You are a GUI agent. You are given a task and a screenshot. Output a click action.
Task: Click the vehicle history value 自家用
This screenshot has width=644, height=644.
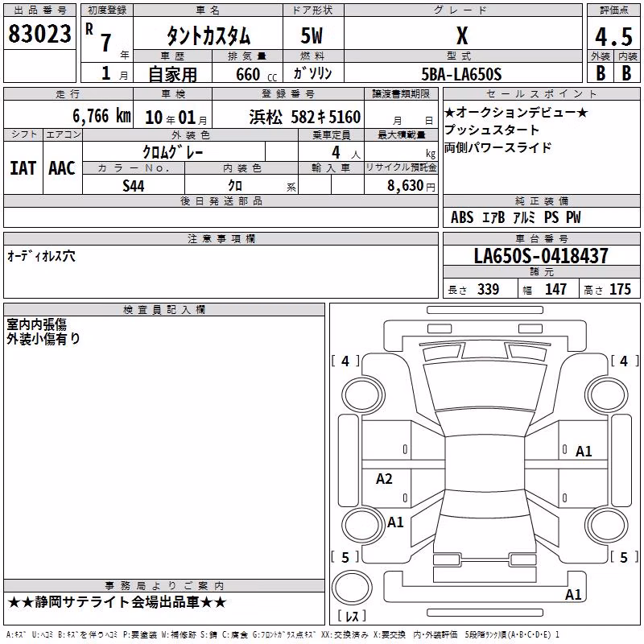[173, 74]
